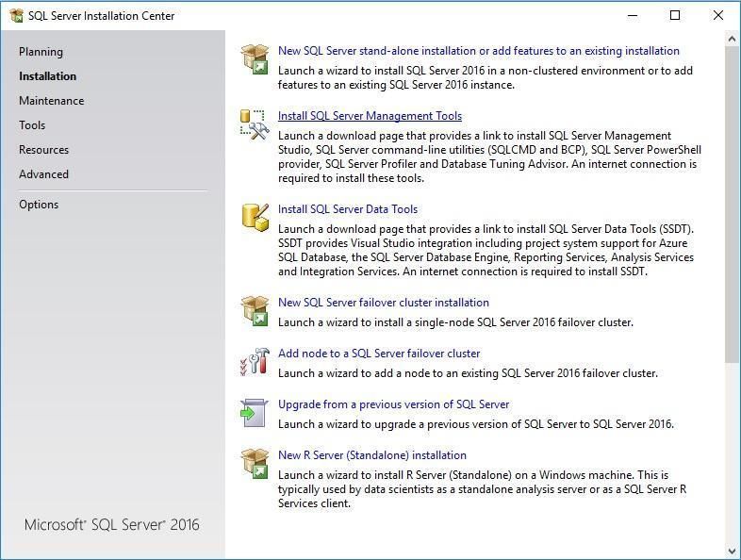Screen dimensions: 741x560
Task: Click the R Server Standalone box icon
Action: coord(255,464)
